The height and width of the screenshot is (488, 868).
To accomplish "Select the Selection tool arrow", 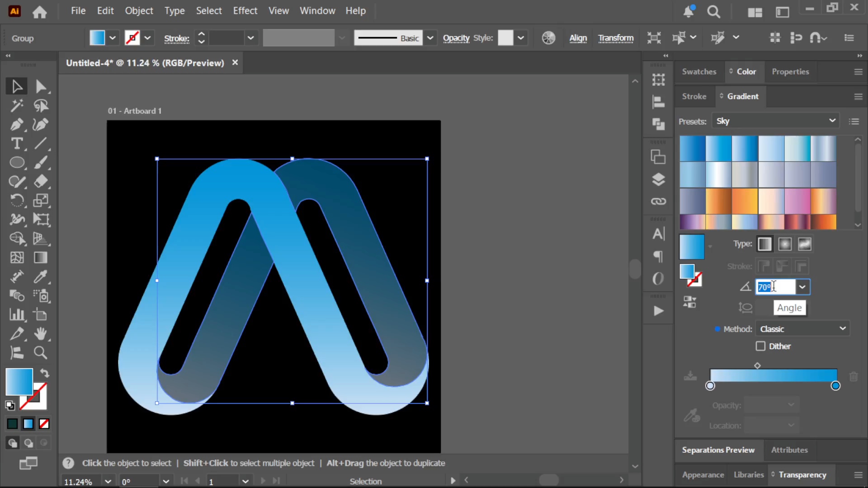I will pyautogui.click(x=17, y=86).
